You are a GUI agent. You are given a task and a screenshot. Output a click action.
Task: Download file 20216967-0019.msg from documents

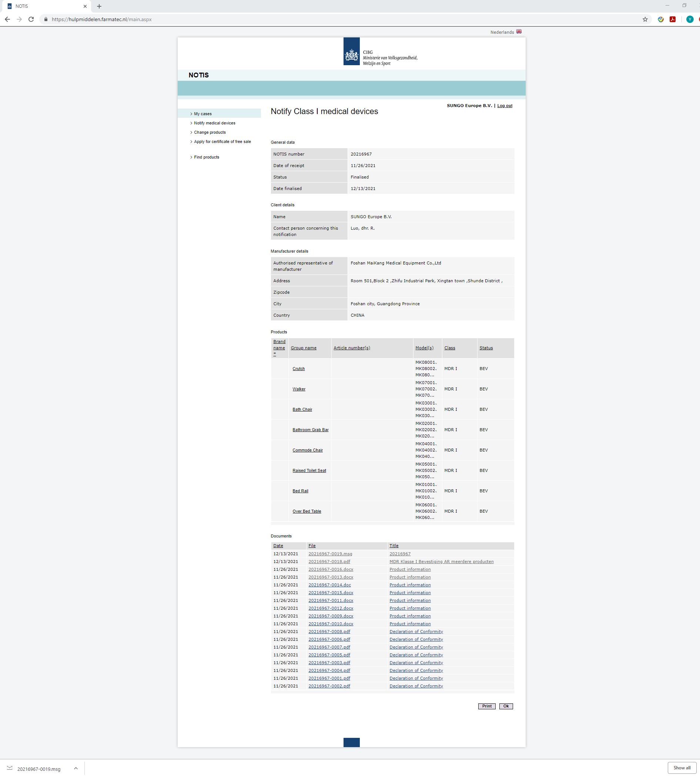coord(330,554)
